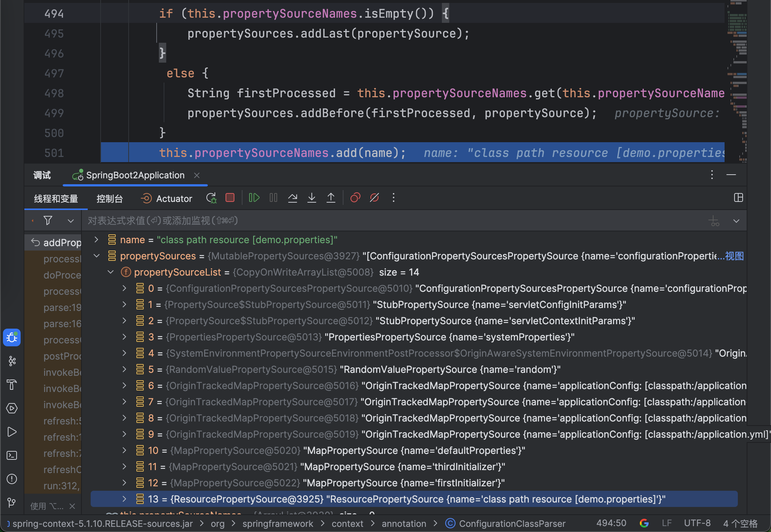Screen dimensions: 771x532
Task: Open the Git tool window icon
Action: tap(12, 503)
